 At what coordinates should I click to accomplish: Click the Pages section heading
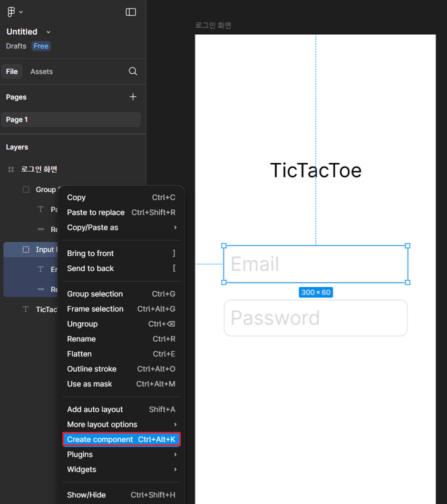click(16, 97)
